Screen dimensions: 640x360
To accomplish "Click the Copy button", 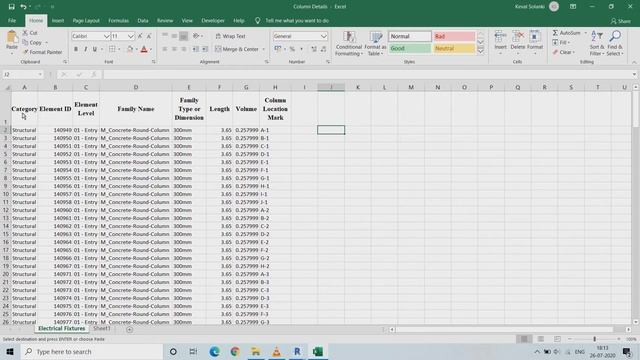I will [x=33, y=42].
